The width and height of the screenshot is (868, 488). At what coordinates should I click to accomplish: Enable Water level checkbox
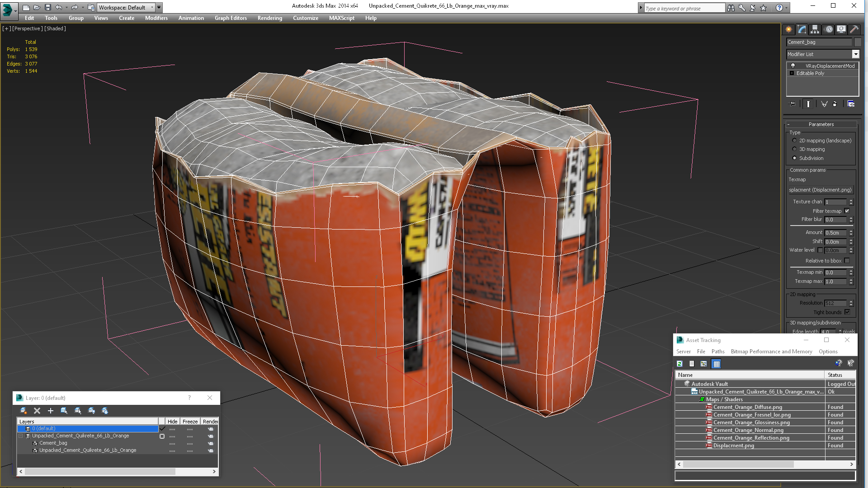[x=820, y=250]
